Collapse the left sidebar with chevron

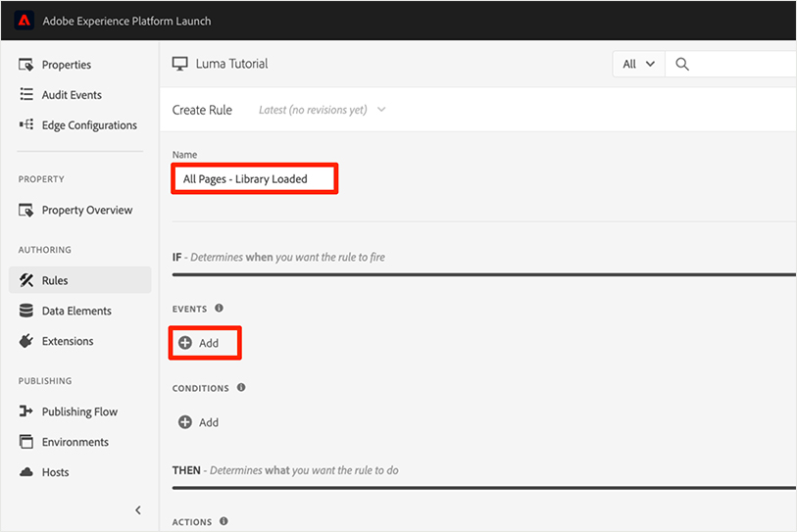[x=138, y=510]
